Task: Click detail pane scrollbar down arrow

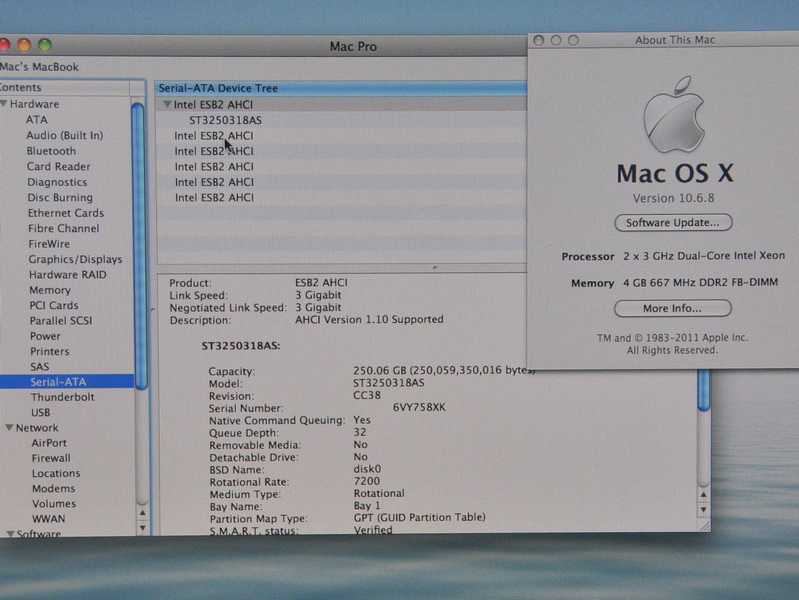Action: (x=704, y=509)
